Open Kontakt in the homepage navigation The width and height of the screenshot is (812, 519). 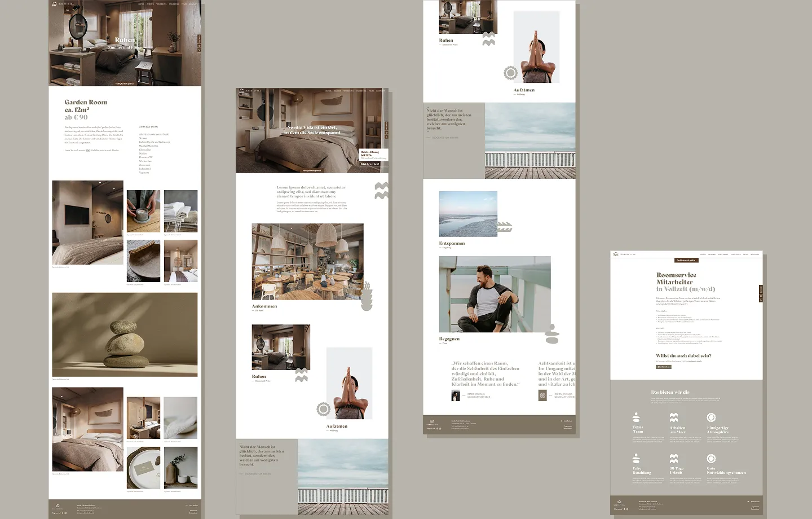(x=381, y=91)
